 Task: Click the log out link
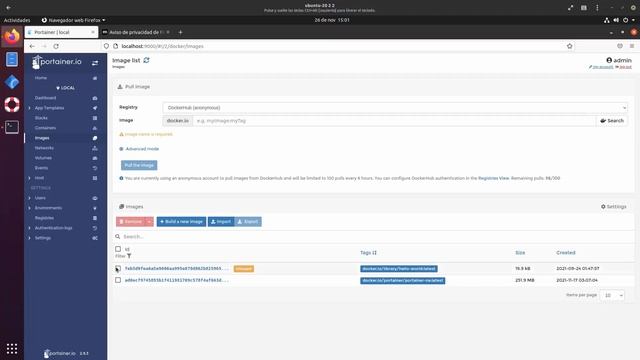click(623, 67)
